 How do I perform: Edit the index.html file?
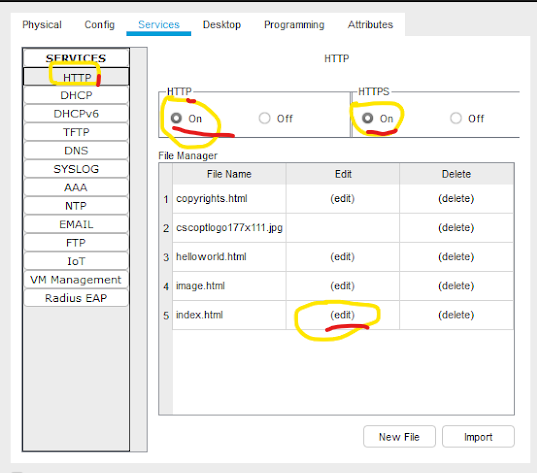pos(342,315)
